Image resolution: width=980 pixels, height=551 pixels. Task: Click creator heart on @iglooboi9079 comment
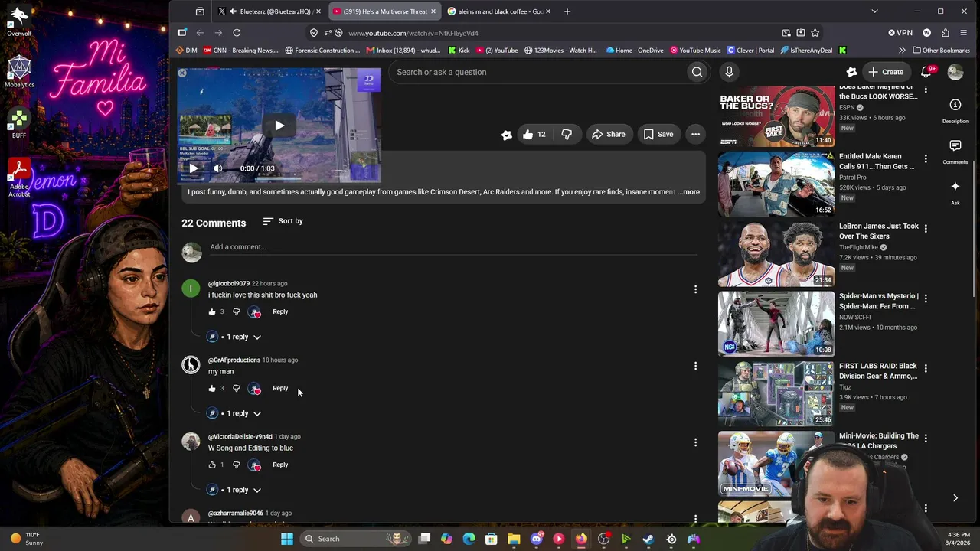point(255,312)
